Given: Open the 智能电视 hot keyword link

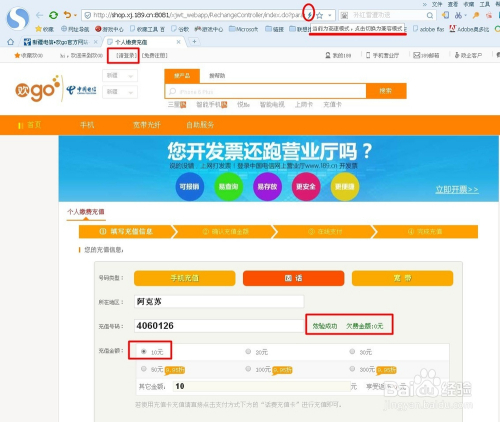Looking at the screenshot, I should tap(272, 105).
